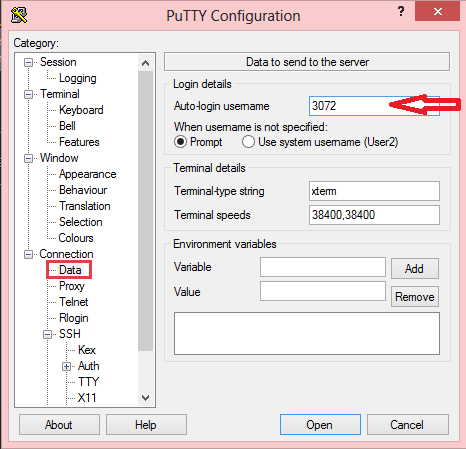This screenshot has height=449, width=466.
Task: Select Terminal category
Action: 60,94
